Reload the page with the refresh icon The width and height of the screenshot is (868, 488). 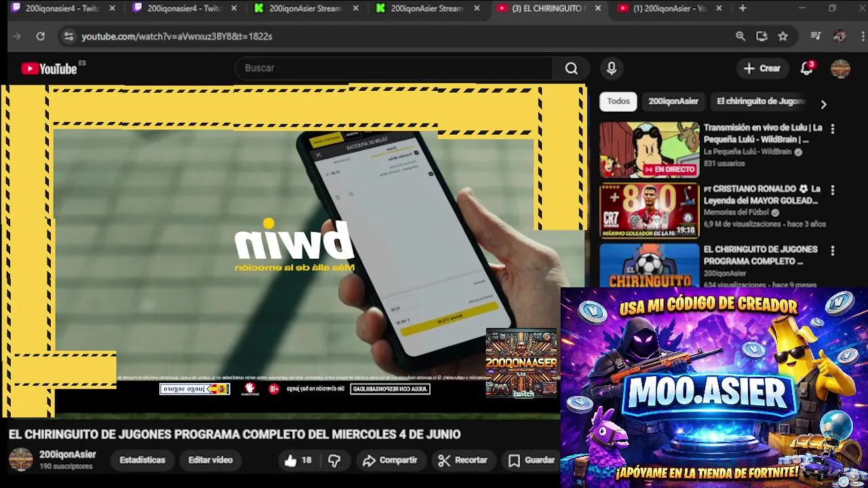coord(41,37)
